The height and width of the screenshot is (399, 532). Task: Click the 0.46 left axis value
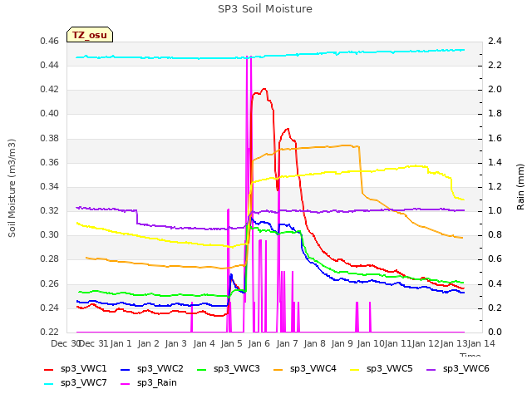coord(50,42)
